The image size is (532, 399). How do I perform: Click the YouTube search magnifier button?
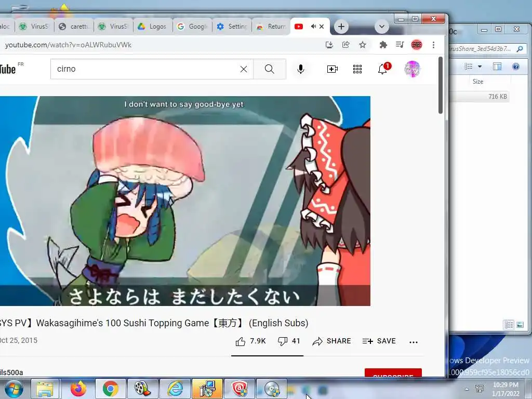pyautogui.click(x=270, y=69)
